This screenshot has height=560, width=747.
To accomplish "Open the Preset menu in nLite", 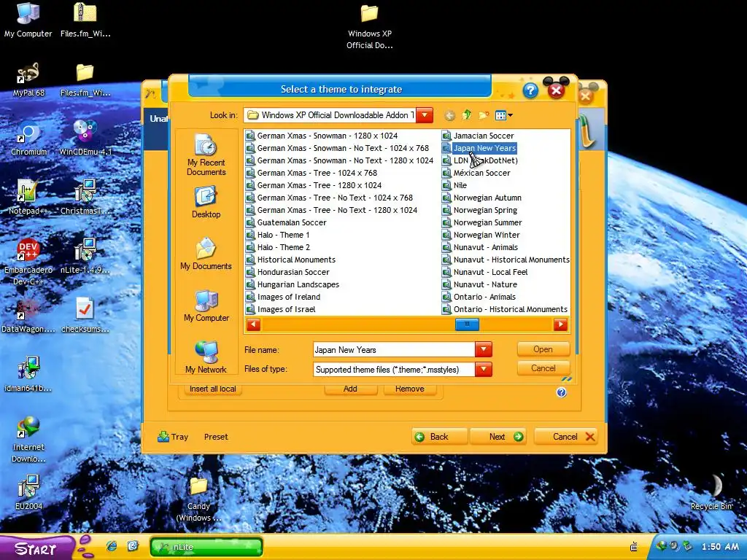I will click(x=216, y=437).
